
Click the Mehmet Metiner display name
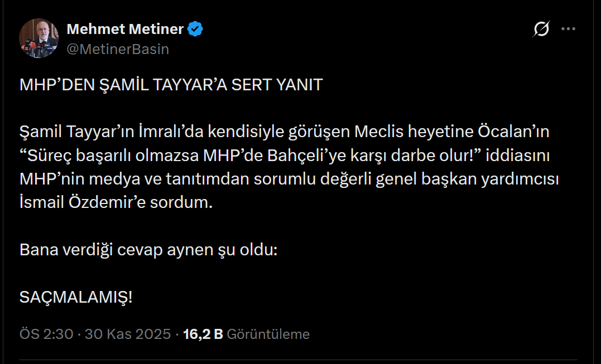[125, 29]
